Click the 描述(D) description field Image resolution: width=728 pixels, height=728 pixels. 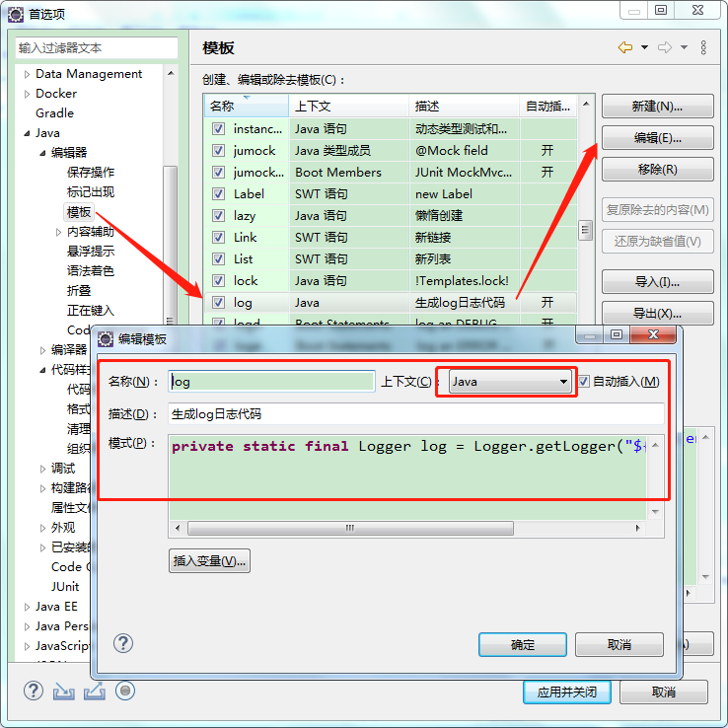pyautogui.click(x=416, y=413)
